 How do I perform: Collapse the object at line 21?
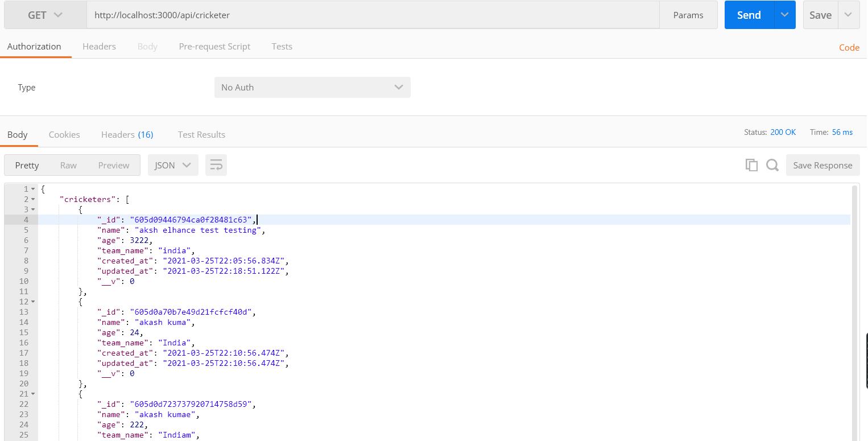pos(33,394)
